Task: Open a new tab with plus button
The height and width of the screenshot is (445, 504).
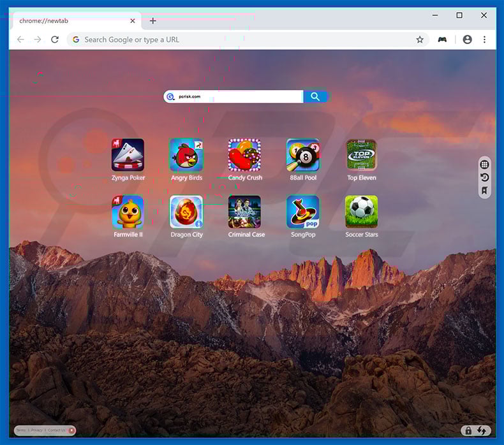Action: [153, 21]
